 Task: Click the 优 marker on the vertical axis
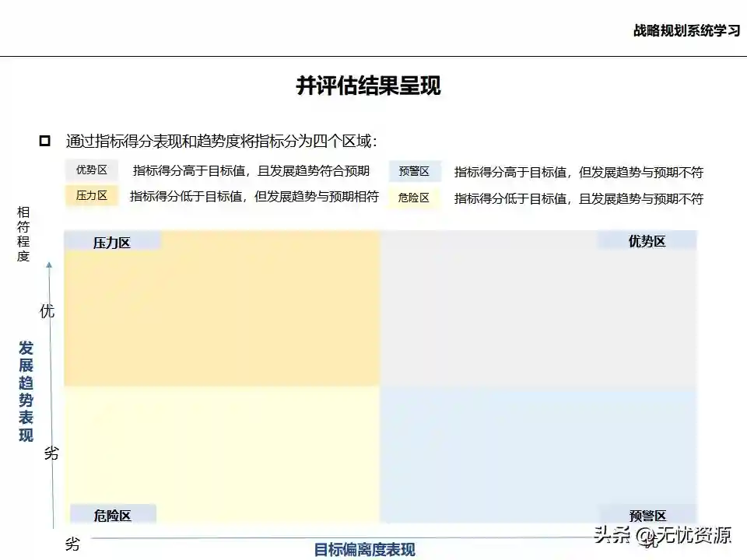[47, 312]
